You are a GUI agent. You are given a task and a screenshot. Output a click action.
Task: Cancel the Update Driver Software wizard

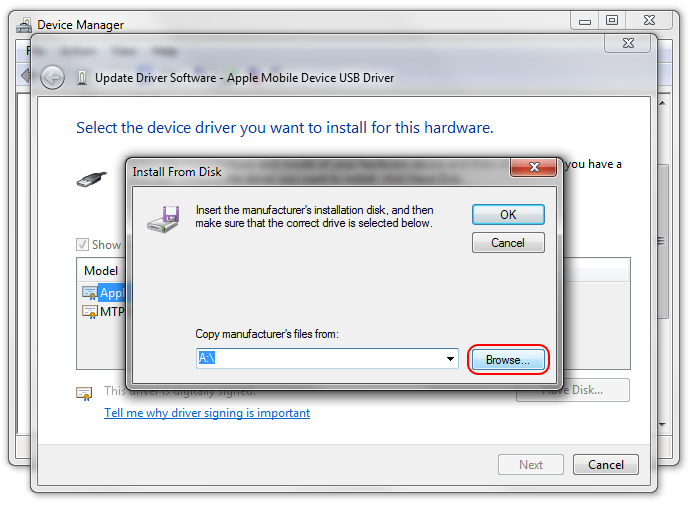tap(605, 465)
